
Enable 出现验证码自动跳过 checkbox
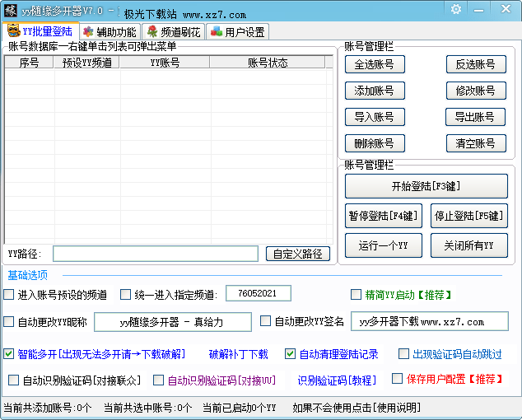click(403, 354)
